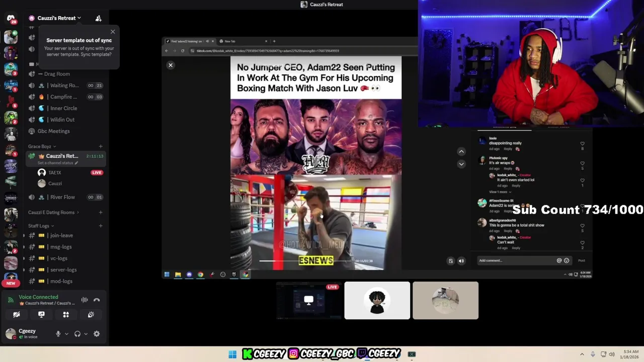
Task: Select user TAE1X in voice channel
Action: click(54, 172)
